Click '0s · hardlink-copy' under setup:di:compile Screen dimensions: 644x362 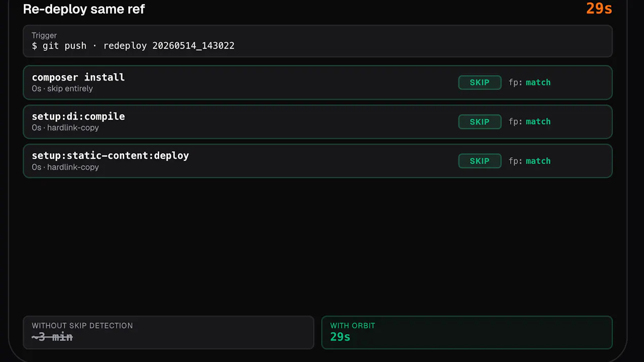[x=65, y=128]
